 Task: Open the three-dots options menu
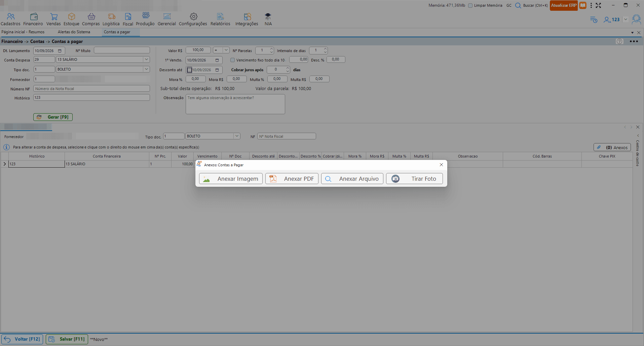pyautogui.click(x=634, y=41)
